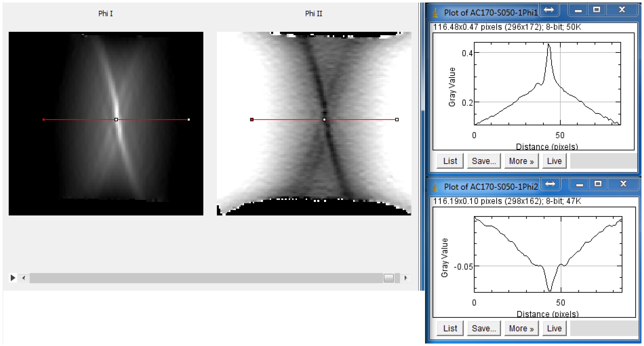
Task: Click the double-arrow icon in Phi2 plot title bar
Action: point(550,184)
